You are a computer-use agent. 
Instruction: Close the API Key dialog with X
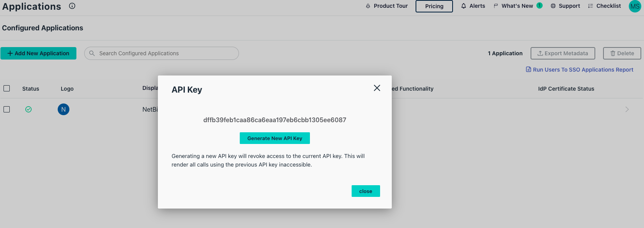tap(377, 88)
